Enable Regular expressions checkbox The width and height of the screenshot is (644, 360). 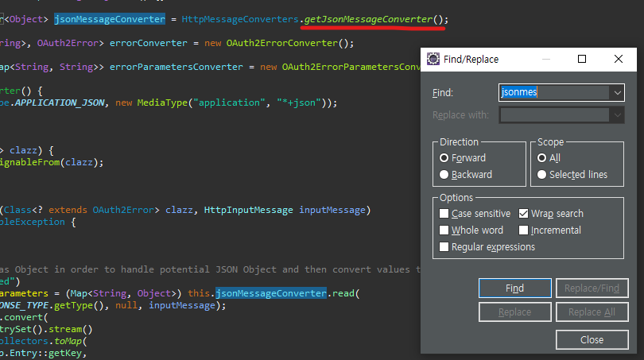(x=444, y=247)
